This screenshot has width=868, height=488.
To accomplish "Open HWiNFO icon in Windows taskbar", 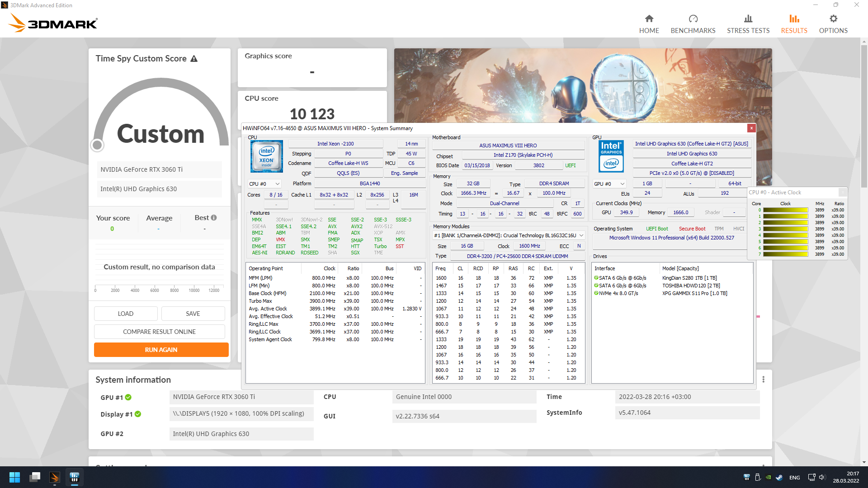I will (75, 477).
